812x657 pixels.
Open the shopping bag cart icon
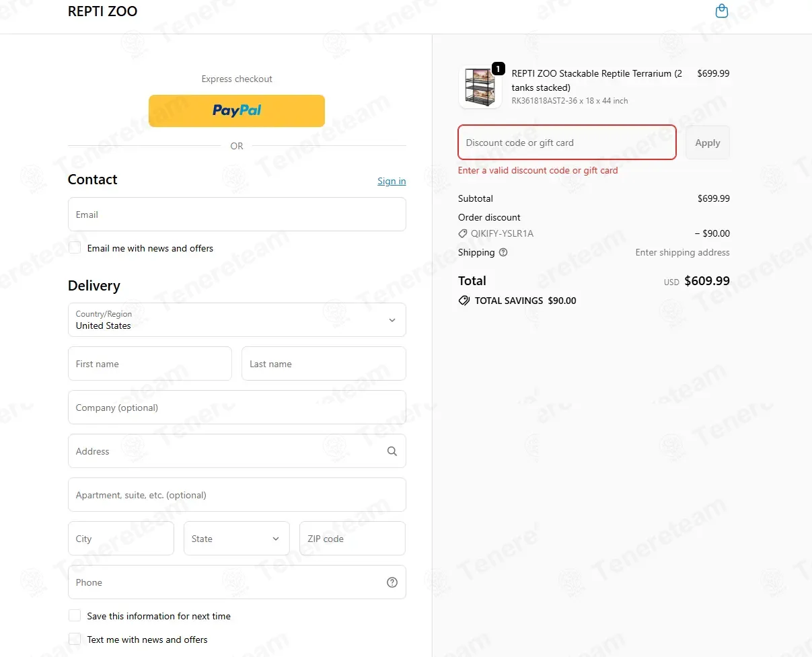pyautogui.click(x=721, y=11)
